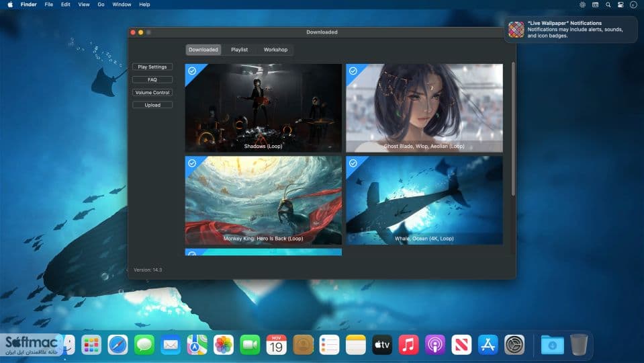This screenshot has width=644, height=363.
Task: Open the Window menu
Action: point(122,5)
